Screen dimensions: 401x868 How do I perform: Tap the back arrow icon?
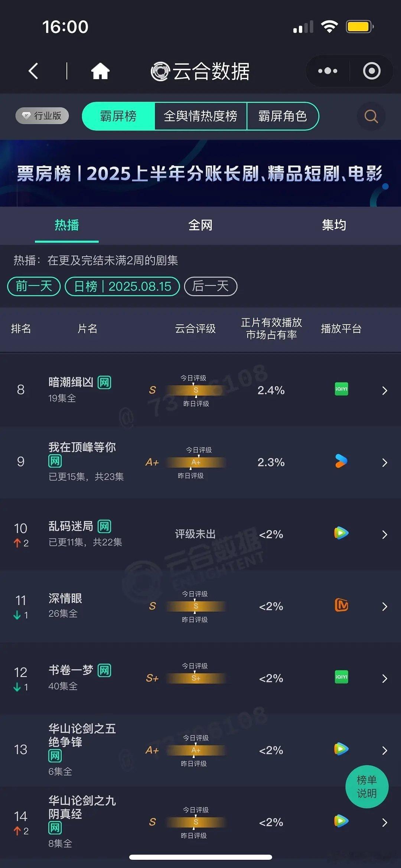pyautogui.click(x=33, y=71)
